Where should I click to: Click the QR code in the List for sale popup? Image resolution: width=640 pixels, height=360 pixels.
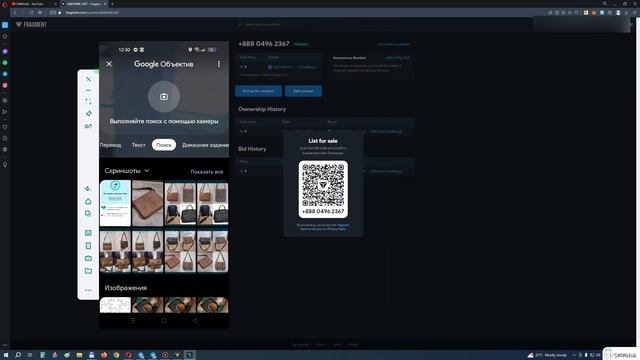[x=323, y=185]
